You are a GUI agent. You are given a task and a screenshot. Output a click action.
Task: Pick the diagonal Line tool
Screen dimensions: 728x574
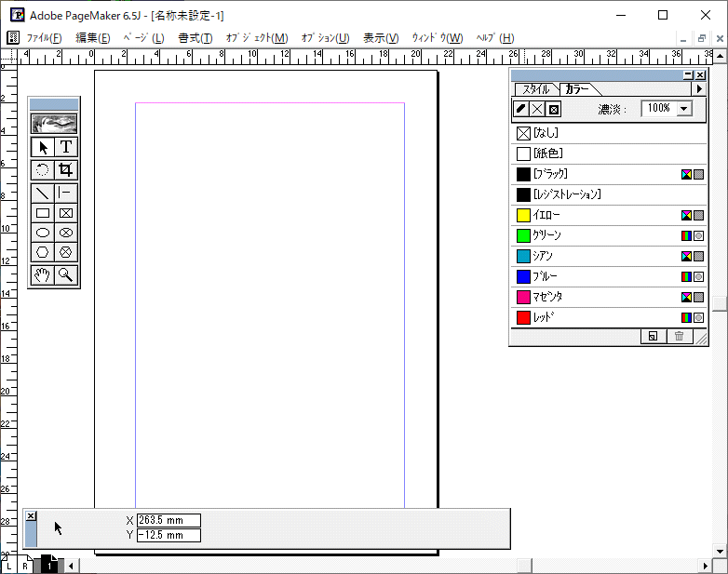click(43, 194)
